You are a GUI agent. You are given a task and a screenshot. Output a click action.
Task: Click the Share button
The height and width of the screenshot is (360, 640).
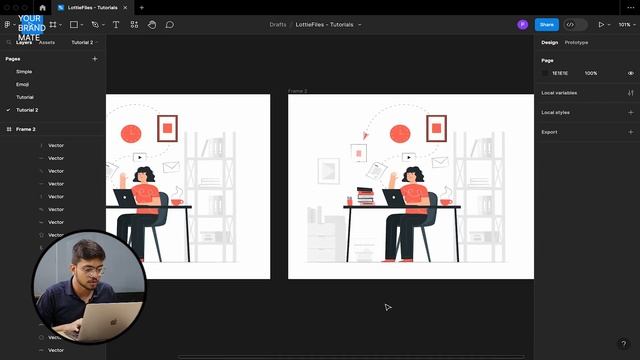pyautogui.click(x=547, y=24)
